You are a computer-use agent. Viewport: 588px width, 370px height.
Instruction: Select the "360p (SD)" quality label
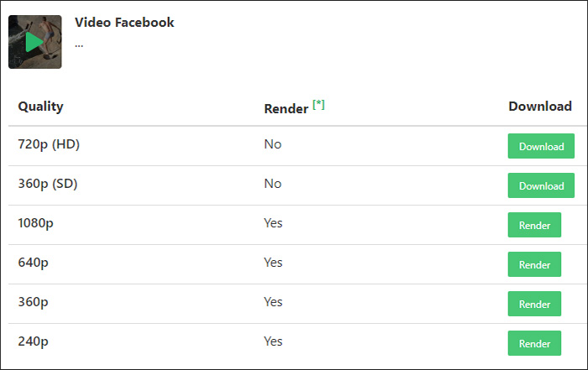pyautogui.click(x=49, y=184)
